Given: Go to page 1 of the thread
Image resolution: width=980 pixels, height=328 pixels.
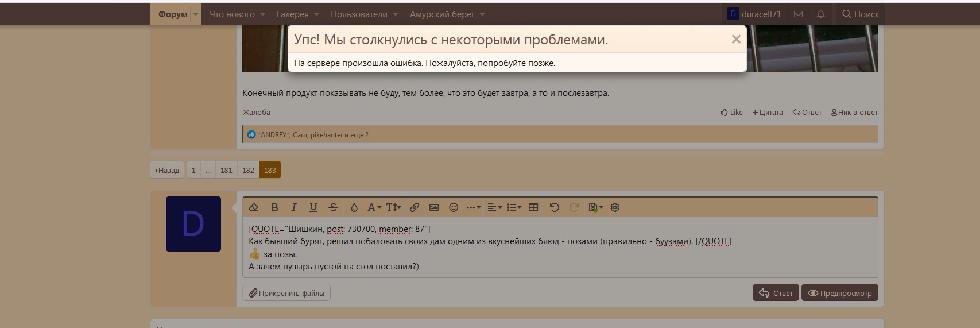Looking at the screenshot, I should coord(193,170).
